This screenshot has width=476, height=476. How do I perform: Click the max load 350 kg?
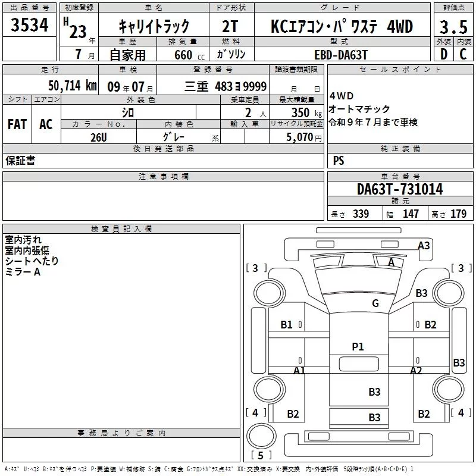point(306,113)
